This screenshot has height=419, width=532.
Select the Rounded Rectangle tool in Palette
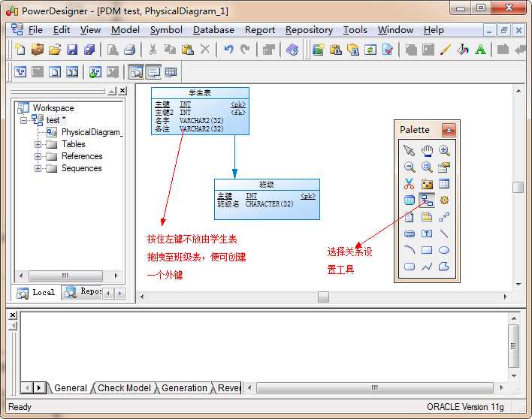[x=410, y=267]
